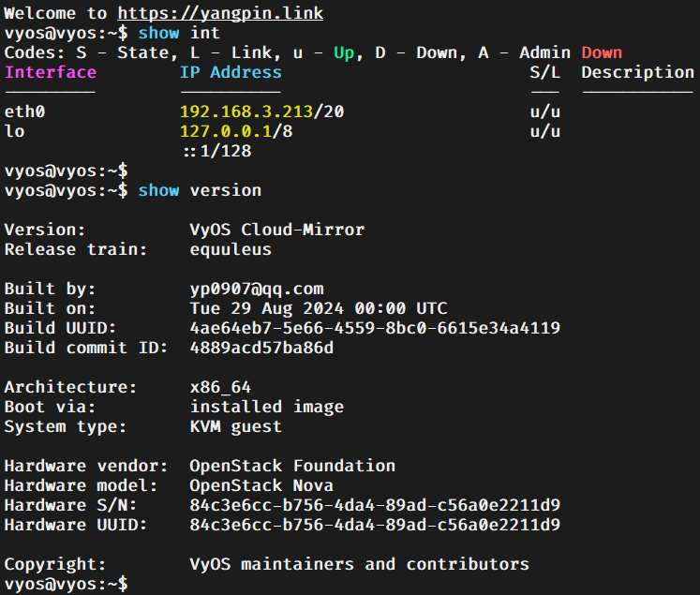Click build date 'Tue 29 Aug 2024 00:00 UTC'
700x595 pixels.
pyautogui.click(x=319, y=308)
